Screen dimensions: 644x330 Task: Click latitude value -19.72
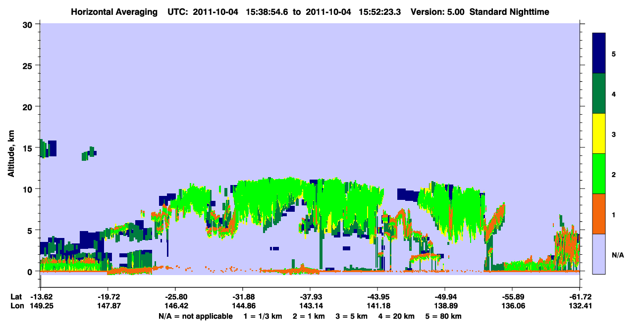(108, 297)
